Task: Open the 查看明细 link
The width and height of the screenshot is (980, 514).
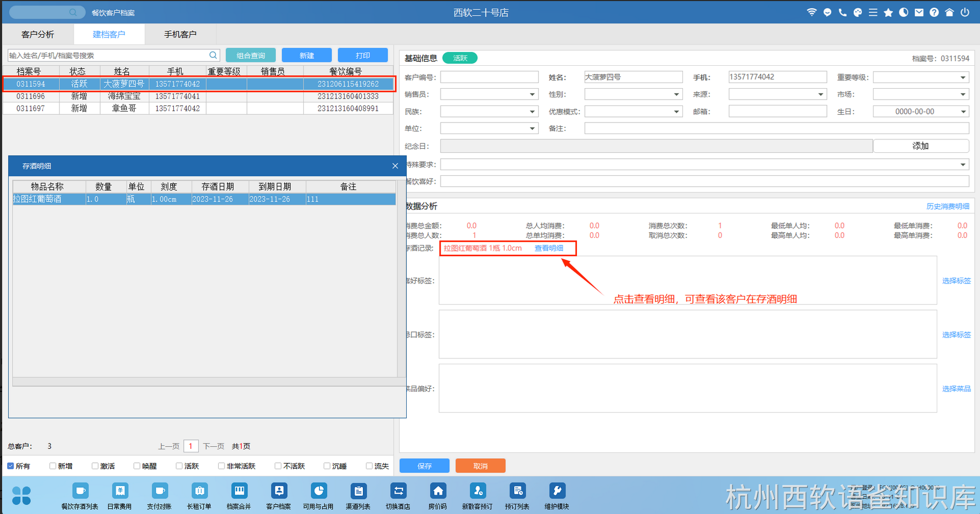Action: [549, 248]
